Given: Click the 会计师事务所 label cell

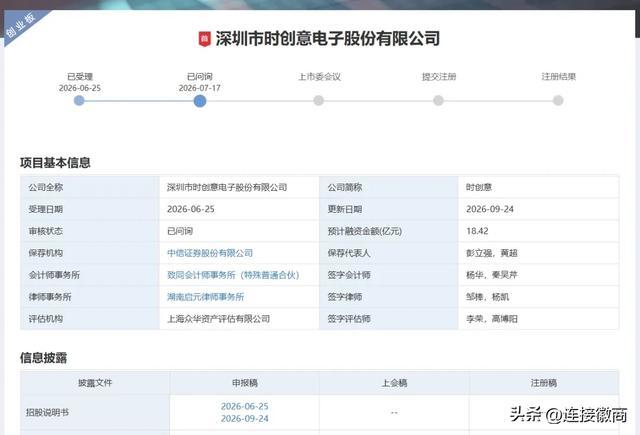Looking at the screenshot, I should coord(90,275).
